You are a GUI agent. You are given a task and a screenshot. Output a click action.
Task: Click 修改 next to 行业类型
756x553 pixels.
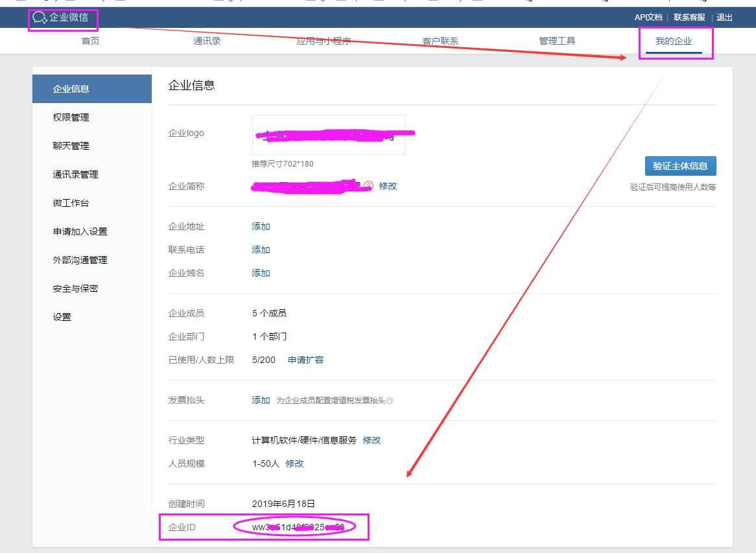click(372, 440)
